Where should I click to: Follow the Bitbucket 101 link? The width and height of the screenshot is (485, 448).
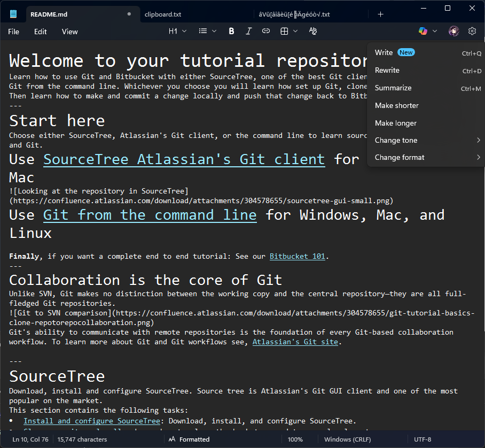tap(297, 257)
